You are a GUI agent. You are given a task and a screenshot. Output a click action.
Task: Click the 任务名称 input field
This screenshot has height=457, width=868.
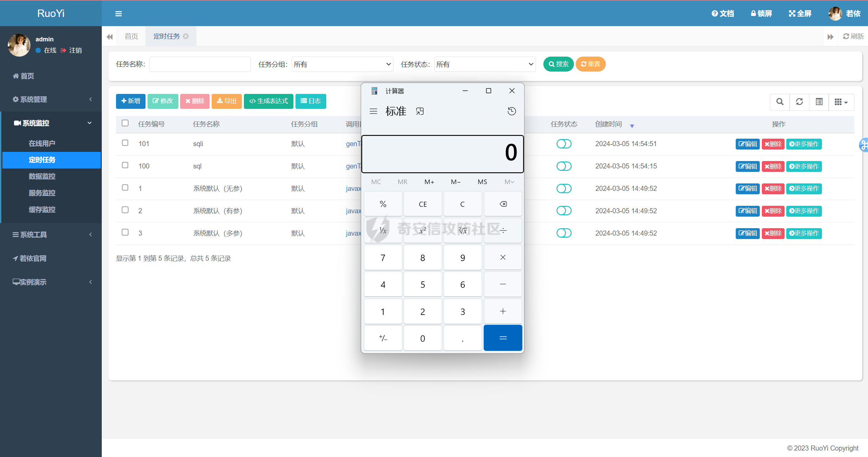(200, 64)
